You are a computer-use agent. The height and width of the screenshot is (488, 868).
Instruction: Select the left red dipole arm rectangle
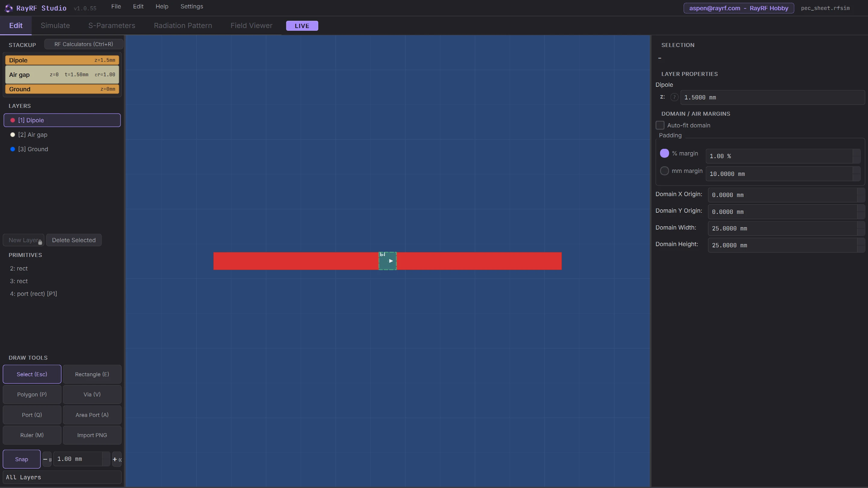coord(296,261)
